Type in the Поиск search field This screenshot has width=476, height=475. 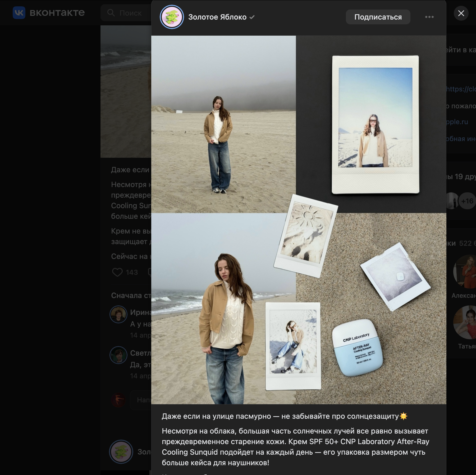[131, 13]
